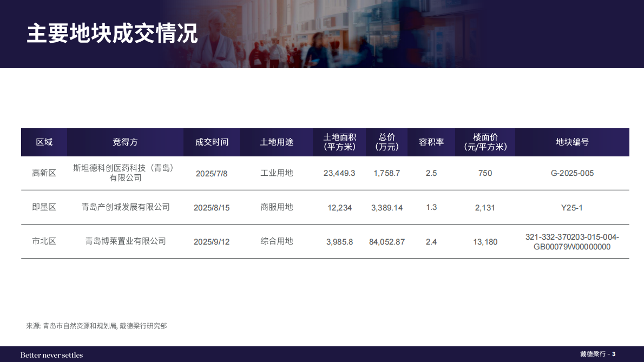Click the date 2025/8/15 cell
The height and width of the screenshot is (362, 644).
(212, 208)
